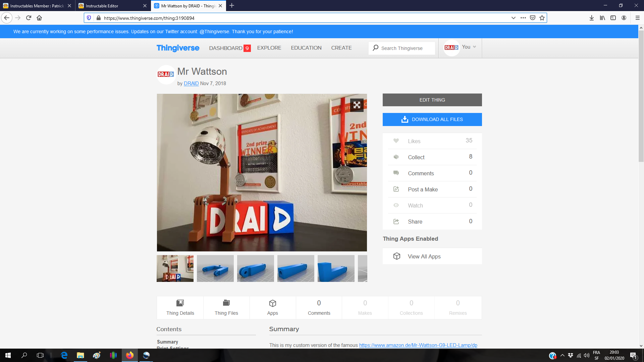Open the EXPLORE menu
Image resolution: width=644 pixels, height=362 pixels.
(x=269, y=48)
